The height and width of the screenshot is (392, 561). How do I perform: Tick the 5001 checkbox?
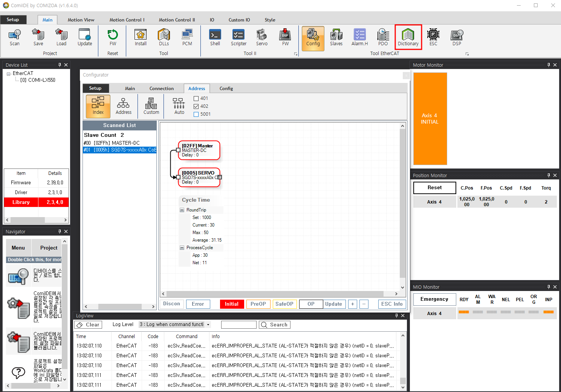[196, 114]
